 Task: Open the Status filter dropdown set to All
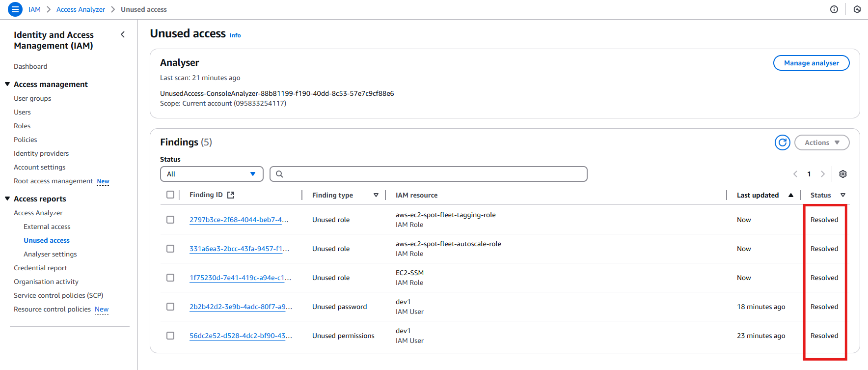[212, 174]
